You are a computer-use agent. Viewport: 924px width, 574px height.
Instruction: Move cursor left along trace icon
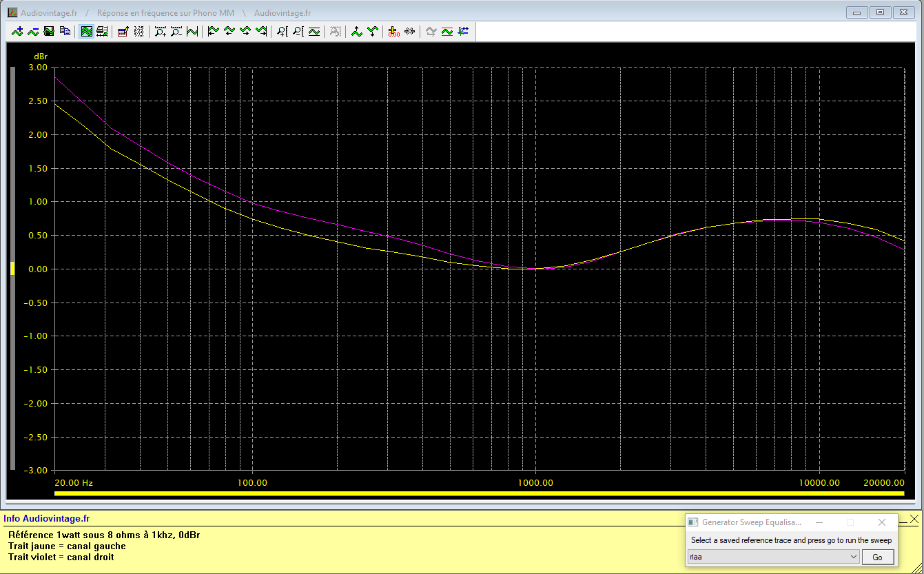point(229,31)
